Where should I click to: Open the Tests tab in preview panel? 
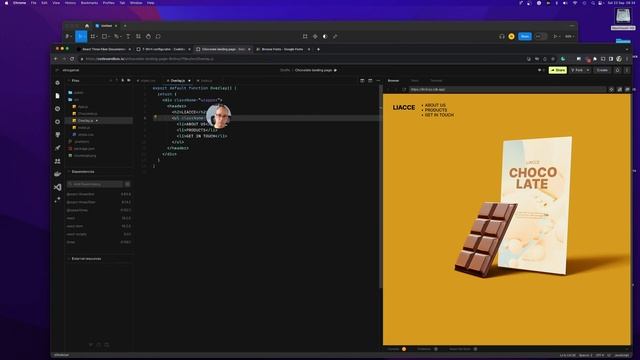coord(415,81)
